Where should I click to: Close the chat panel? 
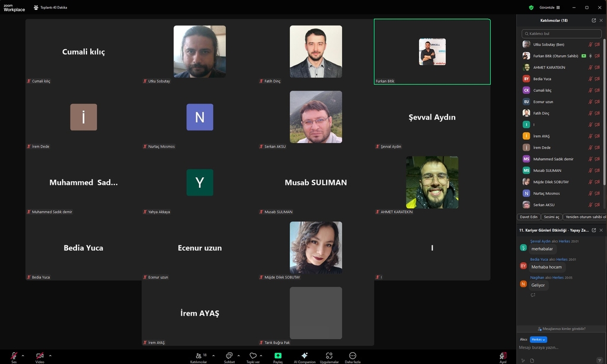coord(601,230)
